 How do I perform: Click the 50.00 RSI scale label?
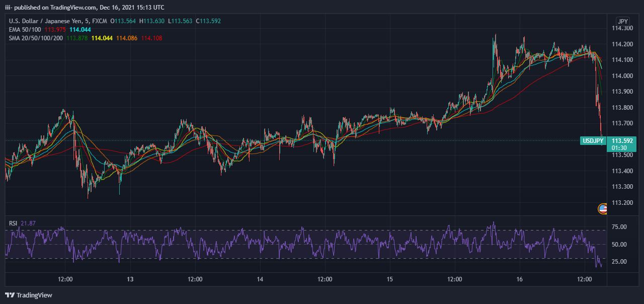pos(619,245)
